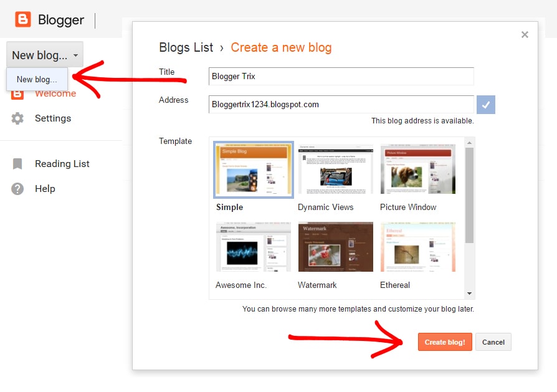Viewport: 557px width, 392px height.
Task: Click the Cancel button
Action: pyautogui.click(x=493, y=342)
